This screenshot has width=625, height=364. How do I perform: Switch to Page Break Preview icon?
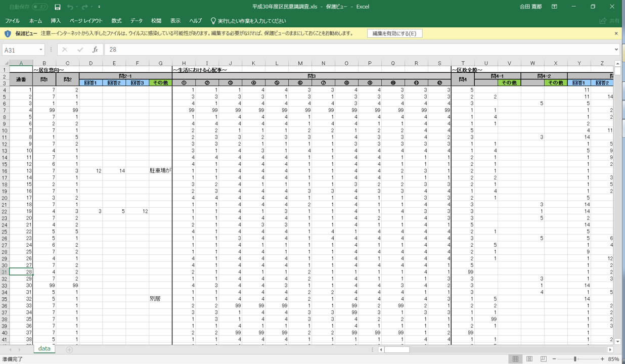coord(544,359)
